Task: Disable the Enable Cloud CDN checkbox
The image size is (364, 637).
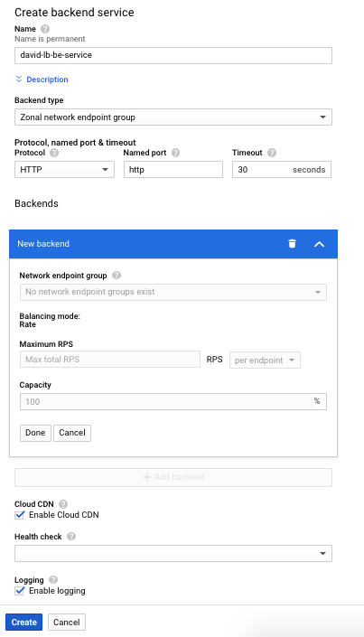Action: point(20,515)
